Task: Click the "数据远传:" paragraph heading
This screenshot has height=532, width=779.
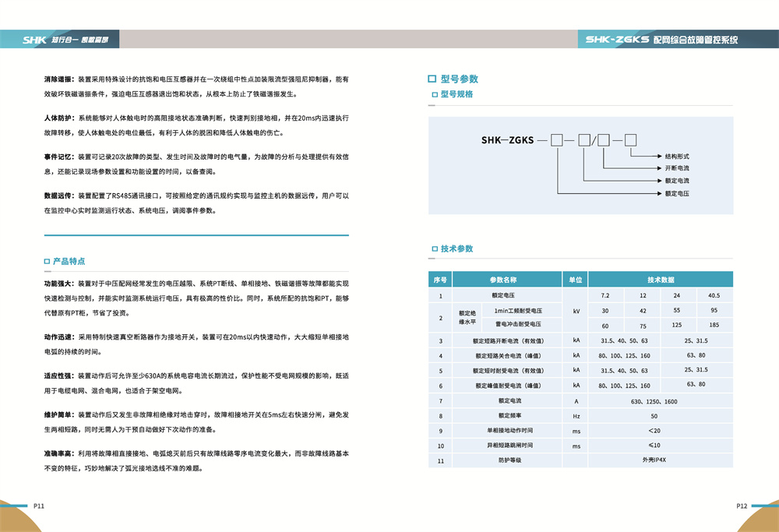Action: (59, 196)
